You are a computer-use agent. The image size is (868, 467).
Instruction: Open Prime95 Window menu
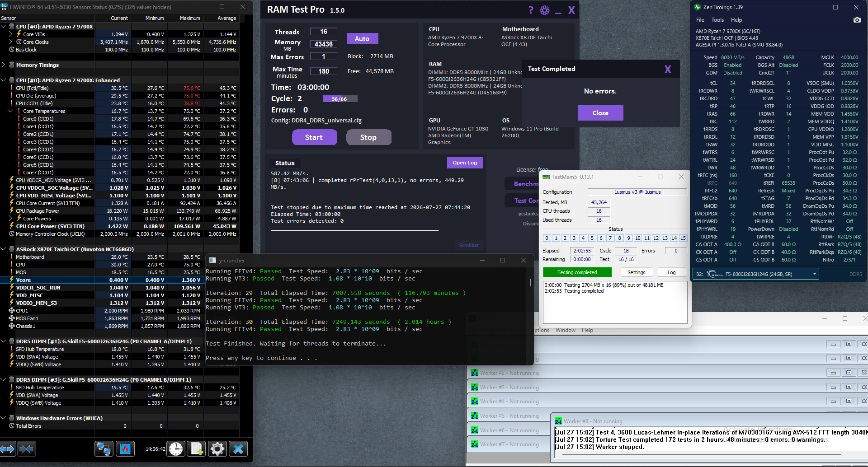point(566,330)
